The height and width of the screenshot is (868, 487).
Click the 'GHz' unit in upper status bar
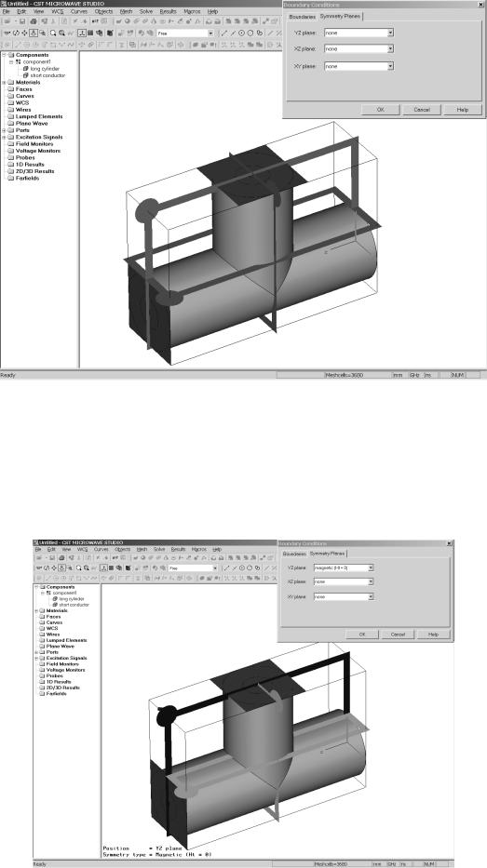413,375
